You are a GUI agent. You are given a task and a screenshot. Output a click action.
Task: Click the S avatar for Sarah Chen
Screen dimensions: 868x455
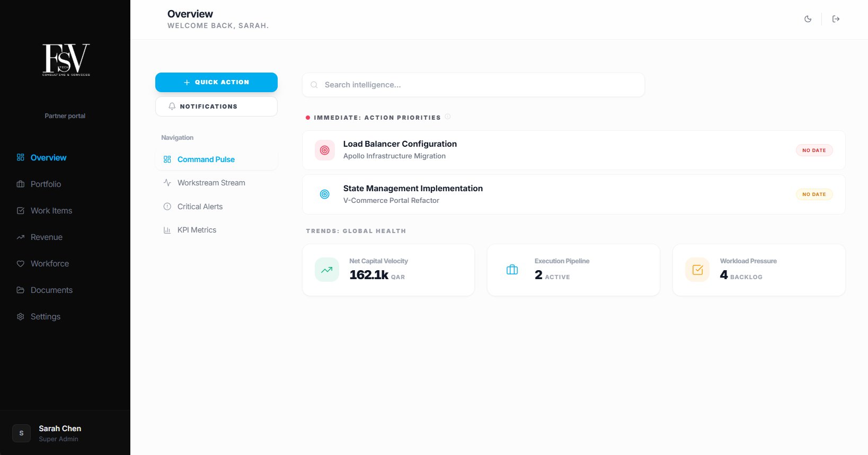(21, 433)
